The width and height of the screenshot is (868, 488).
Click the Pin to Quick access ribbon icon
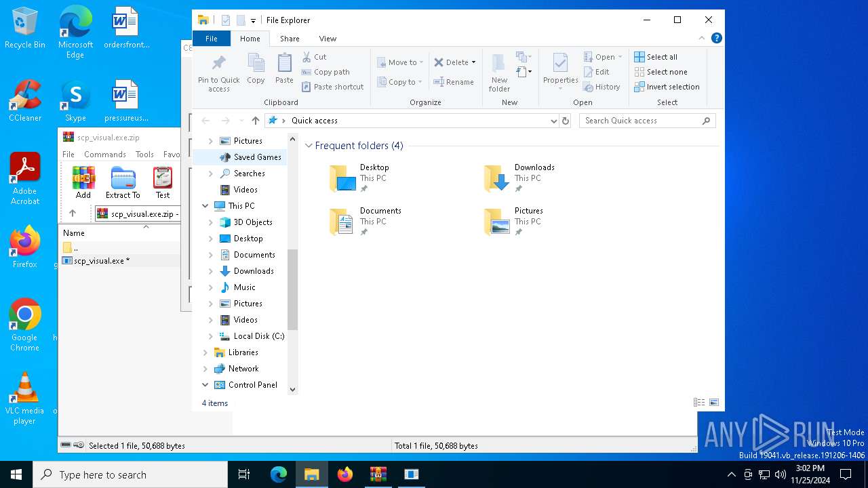pyautogui.click(x=218, y=73)
